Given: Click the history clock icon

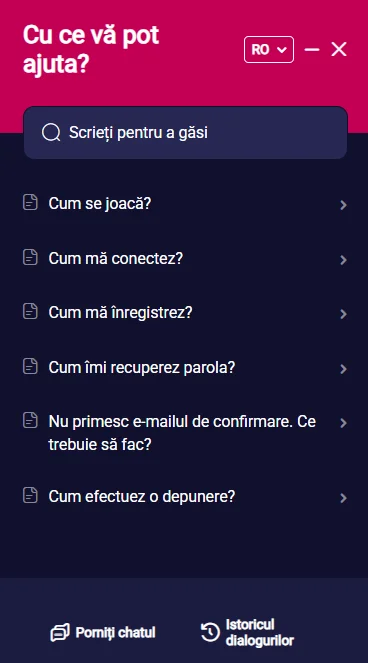Looking at the screenshot, I should click(x=210, y=633).
